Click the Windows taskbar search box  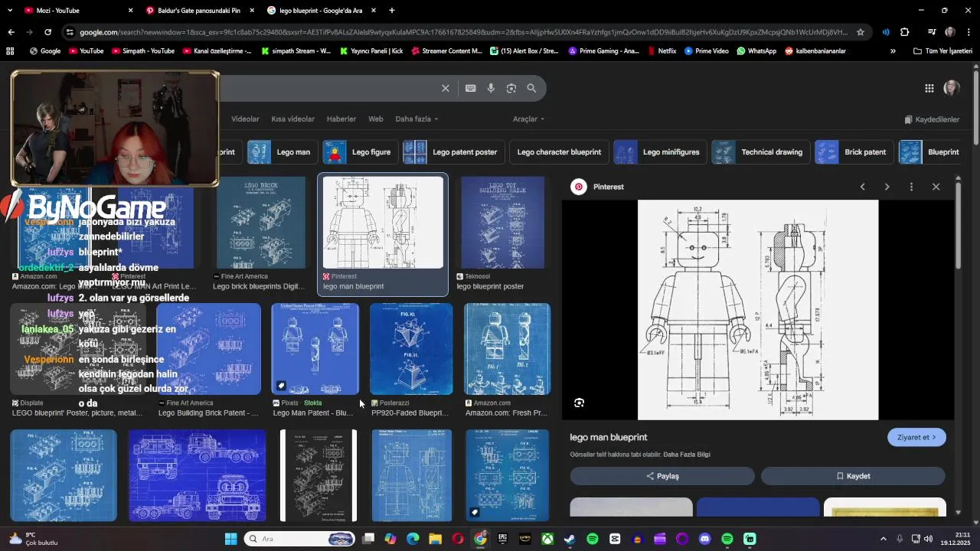pos(300,539)
